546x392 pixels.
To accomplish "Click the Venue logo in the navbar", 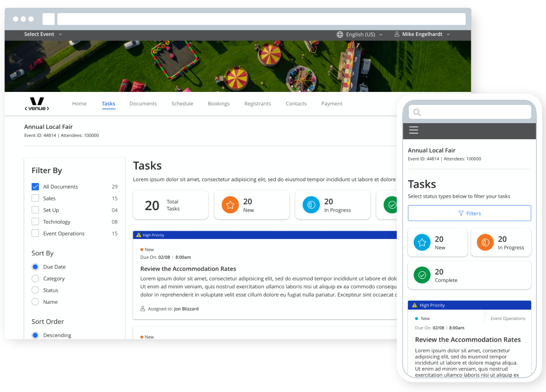I will click(x=36, y=104).
